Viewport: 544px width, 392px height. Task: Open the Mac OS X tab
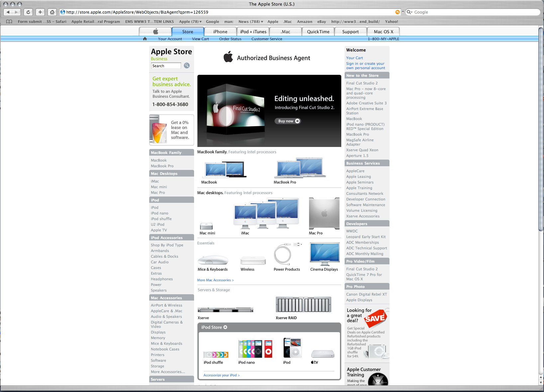tap(383, 32)
